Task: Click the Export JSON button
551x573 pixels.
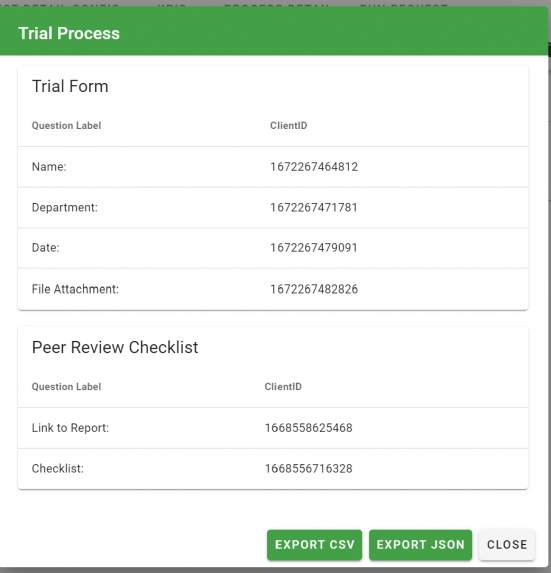Action: 420,544
